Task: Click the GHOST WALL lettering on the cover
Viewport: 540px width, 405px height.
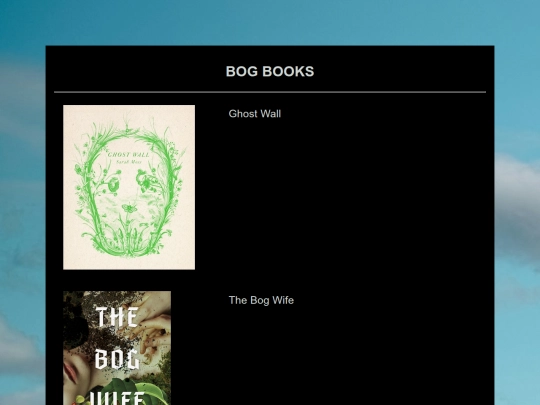Action: click(x=128, y=154)
